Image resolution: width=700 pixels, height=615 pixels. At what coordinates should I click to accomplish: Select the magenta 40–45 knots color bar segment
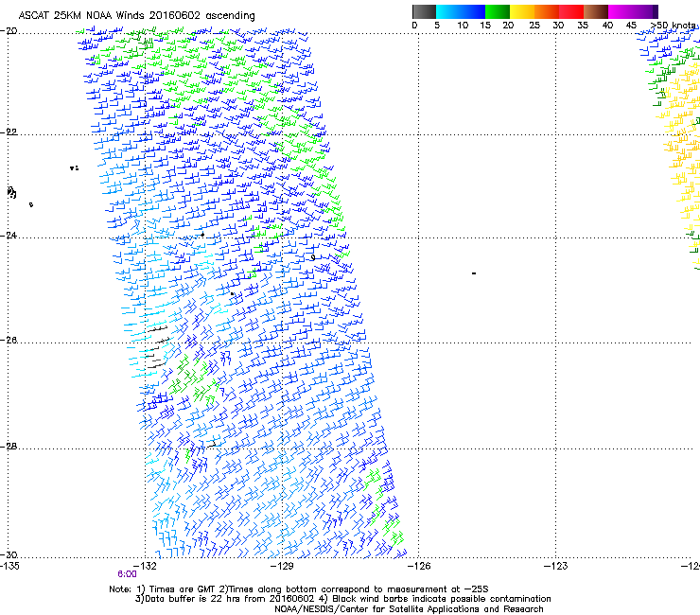click(x=621, y=11)
